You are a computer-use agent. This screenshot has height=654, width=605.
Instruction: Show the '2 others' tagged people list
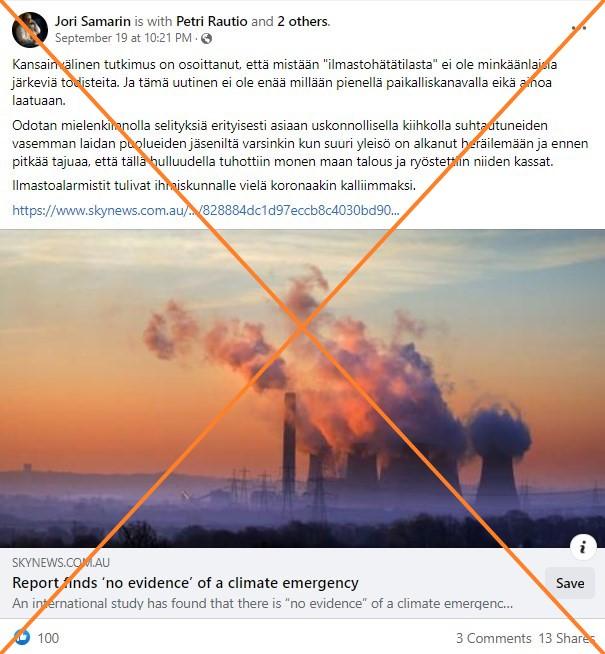(x=303, y=21)
